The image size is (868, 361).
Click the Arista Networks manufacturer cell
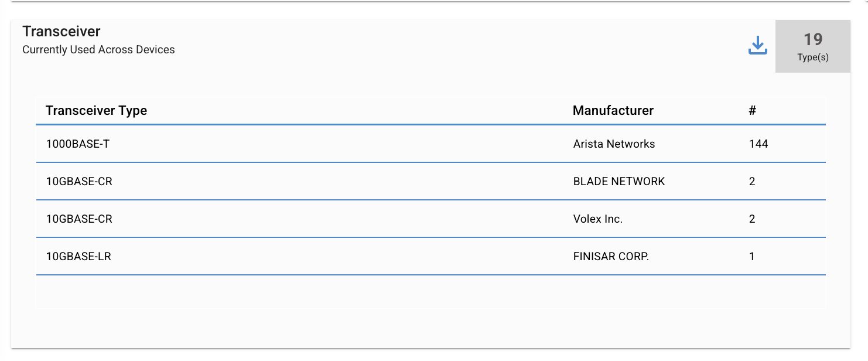pyautogui.click(x=614, y=144)
